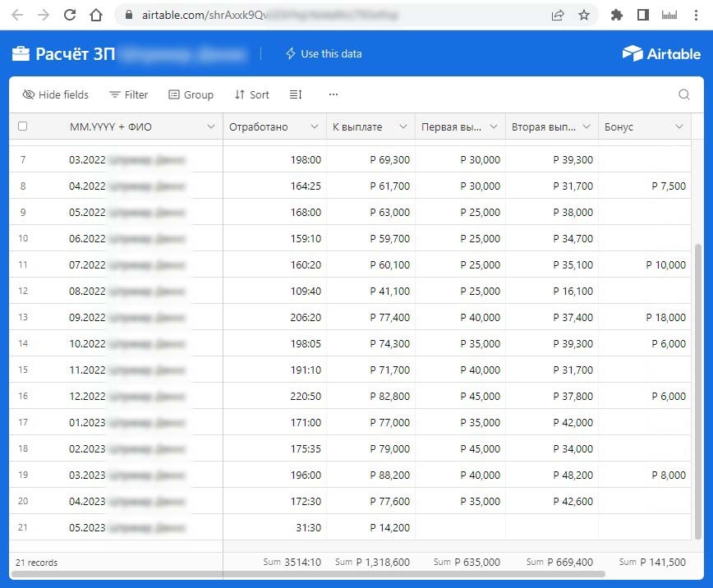Click the row height icon beside Sort

point(295,94)
